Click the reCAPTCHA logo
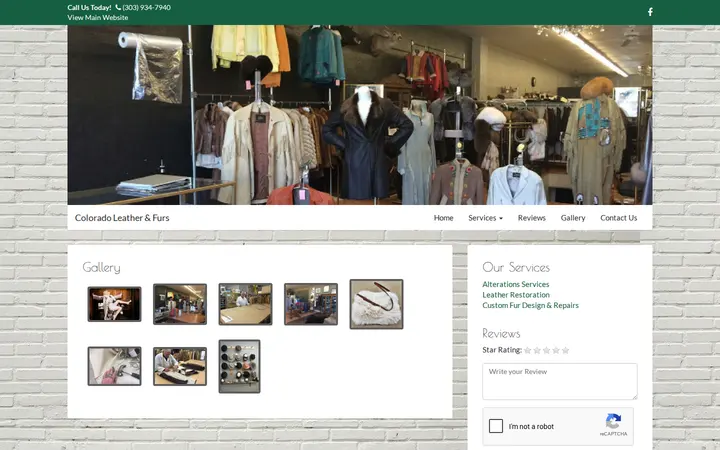The width and height of the screenshot is (720, 450). point(613,421)
